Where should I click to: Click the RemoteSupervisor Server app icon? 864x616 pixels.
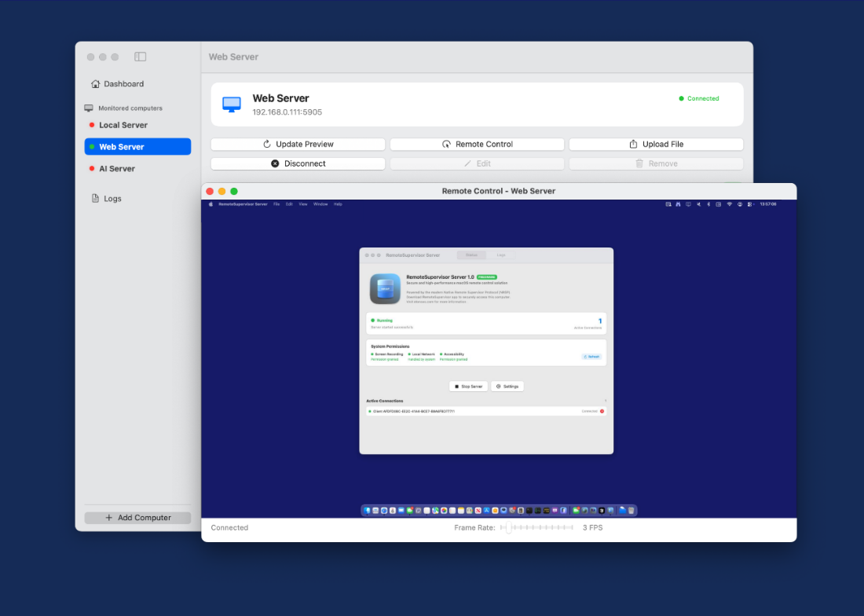(385, 288)
